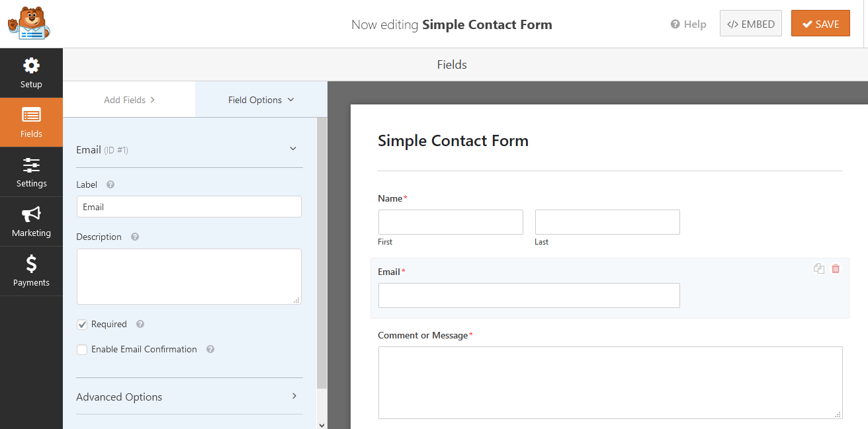
Task: Open the Help link
Action: (689, 24)
